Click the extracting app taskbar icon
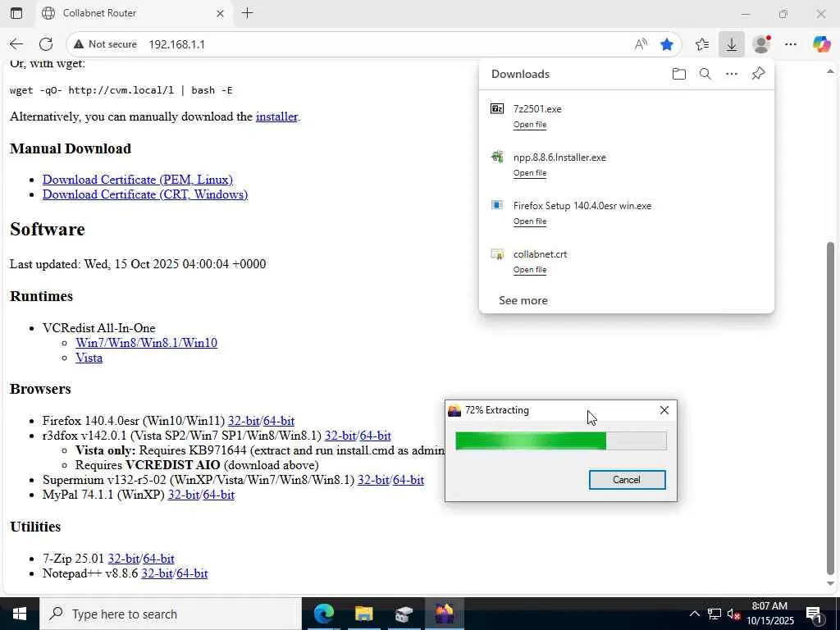The height and width of the screenshot is (630, 840). point(444,614)
